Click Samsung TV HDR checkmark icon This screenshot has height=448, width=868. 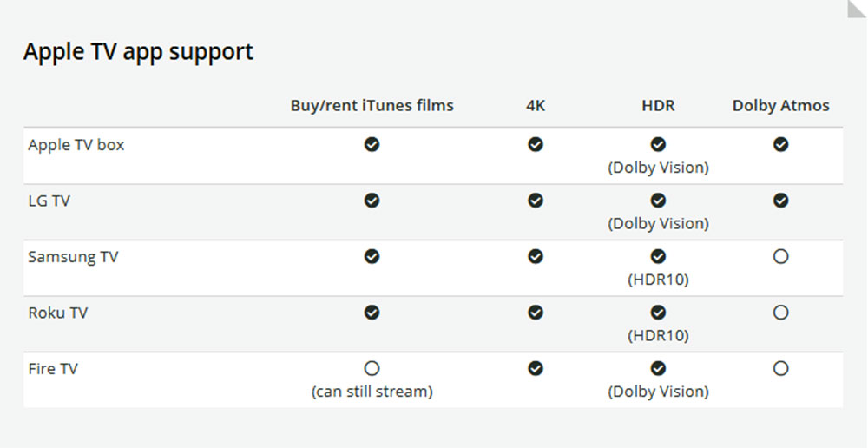(x=658, y=256)
